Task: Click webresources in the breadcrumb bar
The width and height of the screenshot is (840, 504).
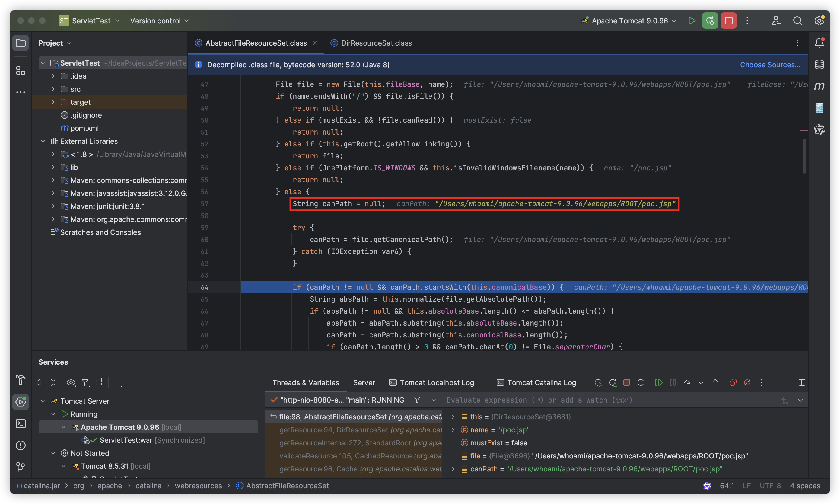Action: pos(198,486)
